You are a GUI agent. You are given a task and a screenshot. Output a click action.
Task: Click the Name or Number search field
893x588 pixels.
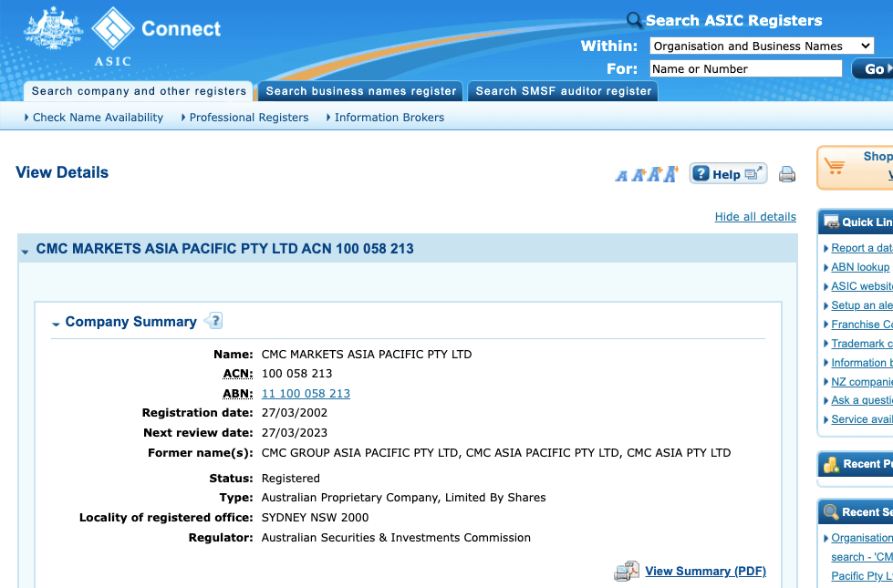[x=745, y=69]
